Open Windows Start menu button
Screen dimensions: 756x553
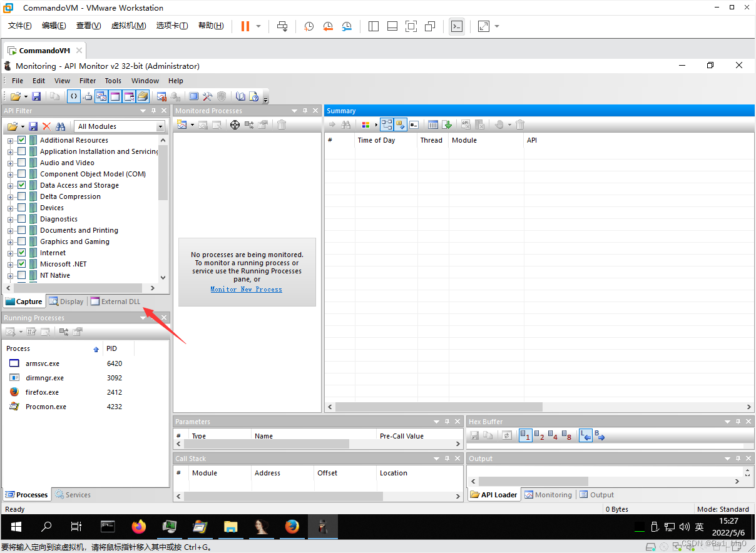[x=16, y=527]
